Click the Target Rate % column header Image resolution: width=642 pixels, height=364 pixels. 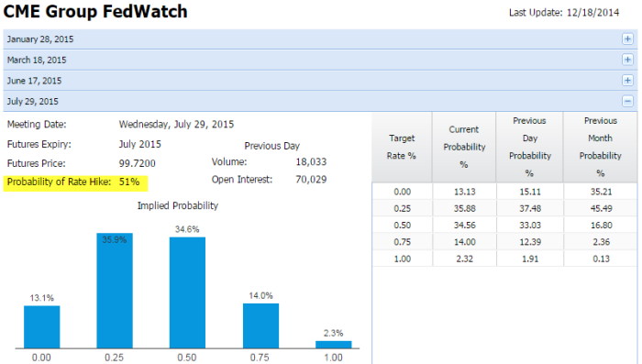coord(402,147)
